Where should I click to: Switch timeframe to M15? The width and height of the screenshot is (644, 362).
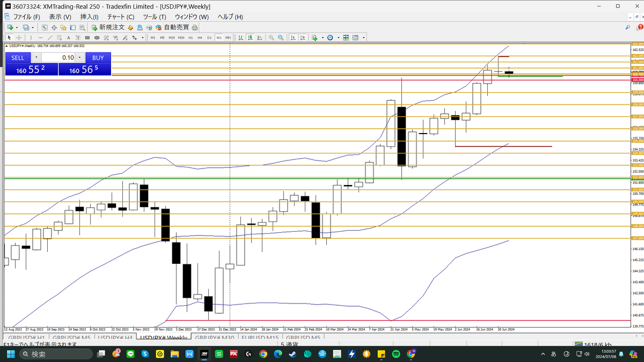point(172,38)
